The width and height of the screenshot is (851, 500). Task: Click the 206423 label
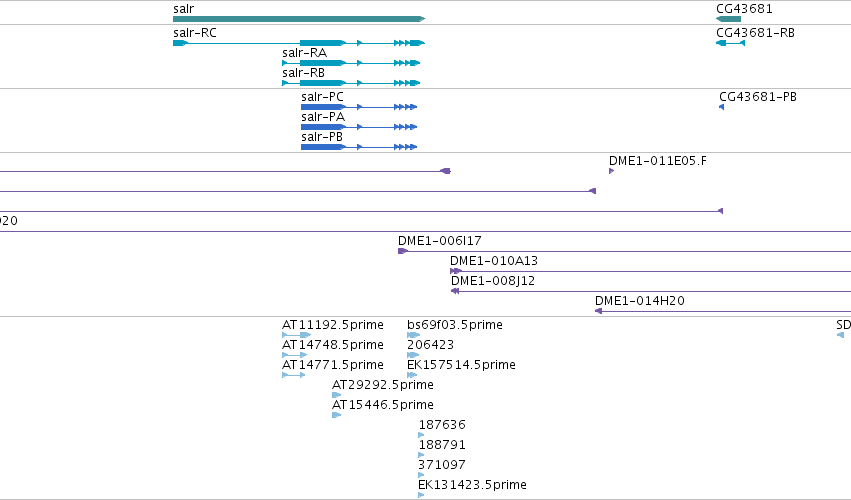(430, 345)
